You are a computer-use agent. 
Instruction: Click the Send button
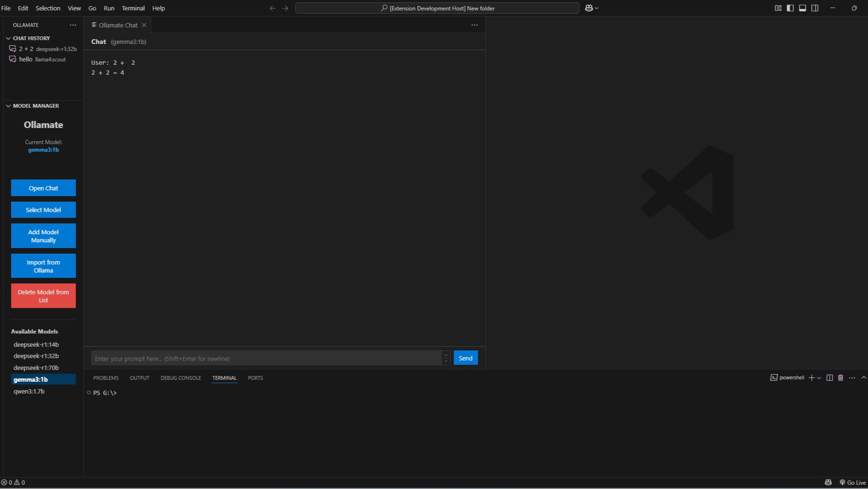(x=466, y=358)
